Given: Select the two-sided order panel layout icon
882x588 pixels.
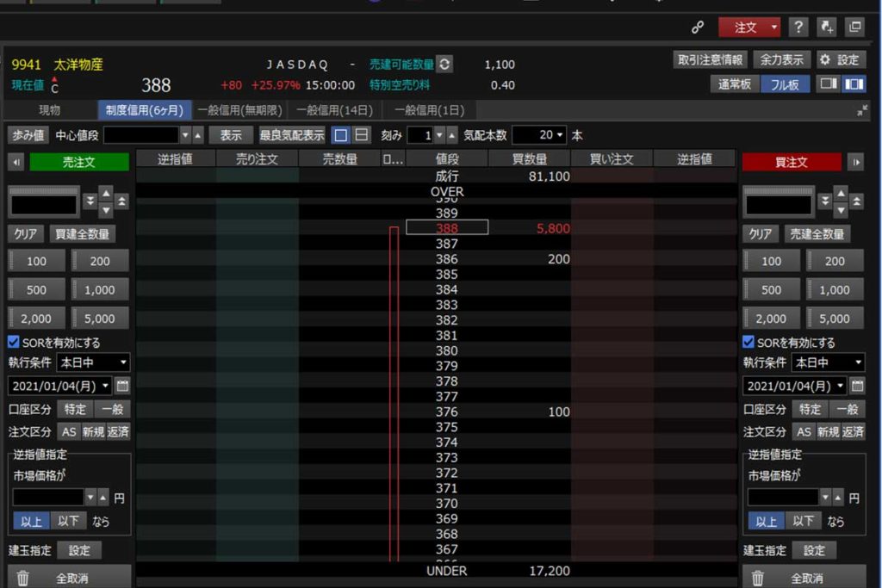Looking at the screenshot, I should pos(854,84).
